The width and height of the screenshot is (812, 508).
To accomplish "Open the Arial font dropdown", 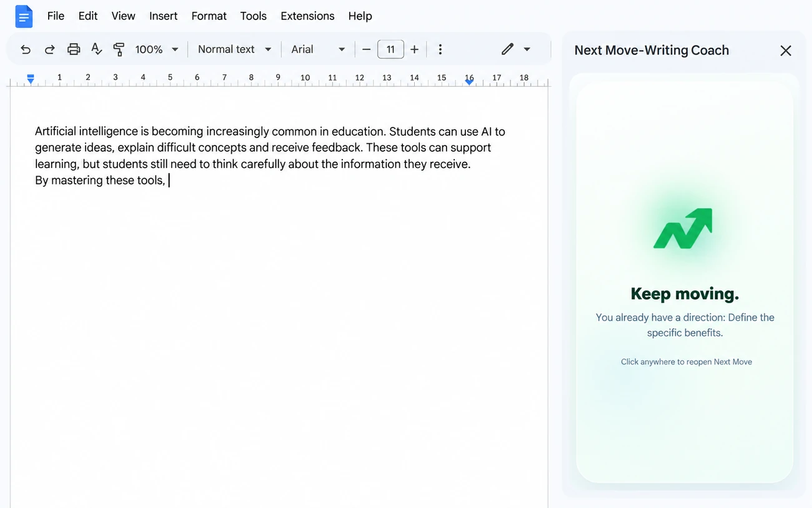I will click(x=318, y=49).
